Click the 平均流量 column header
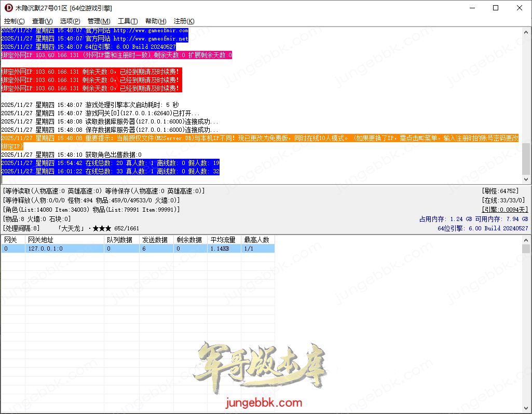Screen dimensions: 532x414 point(223,240)
